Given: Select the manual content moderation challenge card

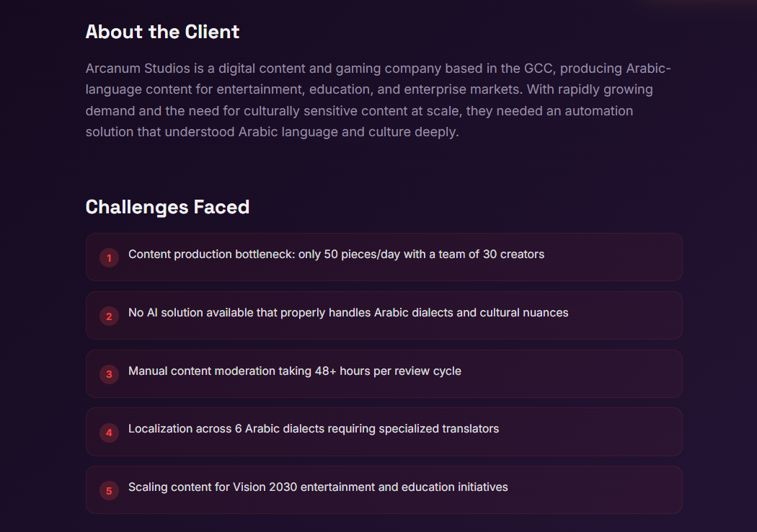Looking at the screenshot, I should coord(384,373).
